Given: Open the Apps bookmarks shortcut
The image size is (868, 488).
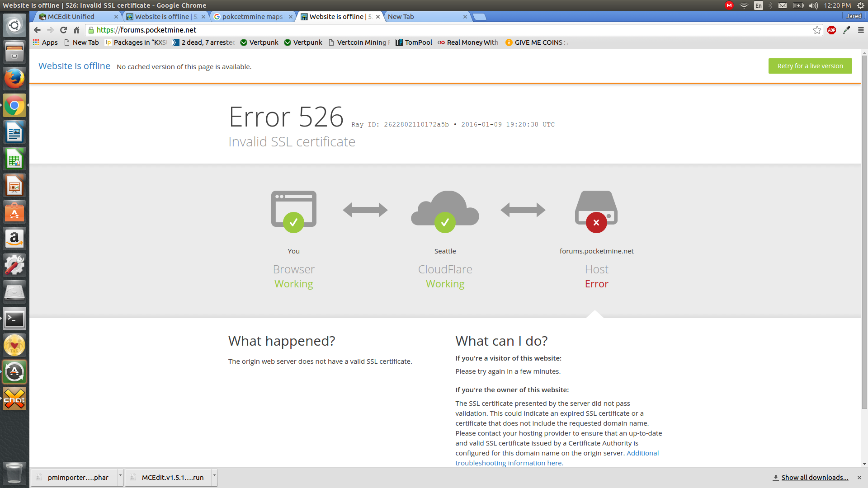Looking at the screenshot, I should (45, 42).
